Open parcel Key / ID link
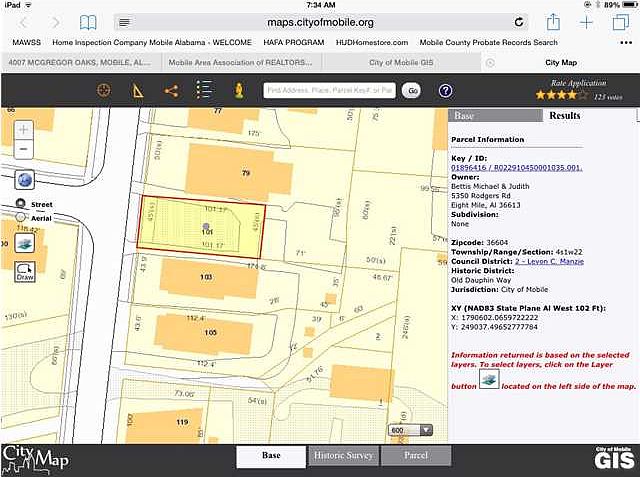This screenshot has height=477, width=640. [516, 168]
